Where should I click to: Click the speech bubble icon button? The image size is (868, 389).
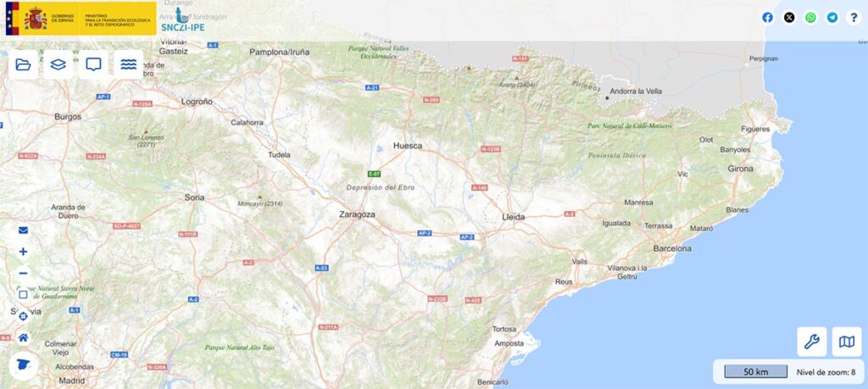[x=93, y=64]
